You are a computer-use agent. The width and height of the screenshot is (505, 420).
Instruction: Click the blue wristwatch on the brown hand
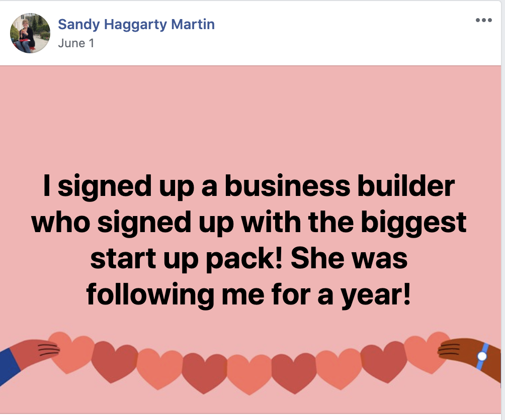[482, 356]
